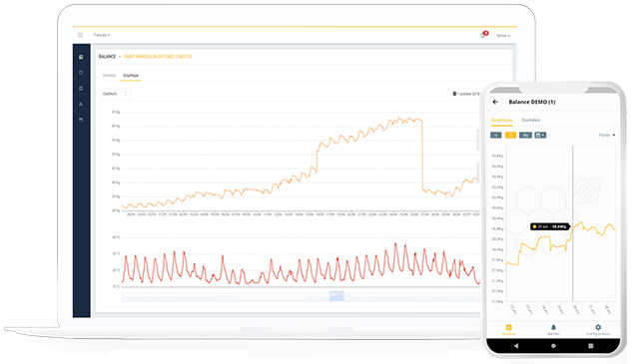Click the Balance DEMO (1) title on phone

point(532,102)
